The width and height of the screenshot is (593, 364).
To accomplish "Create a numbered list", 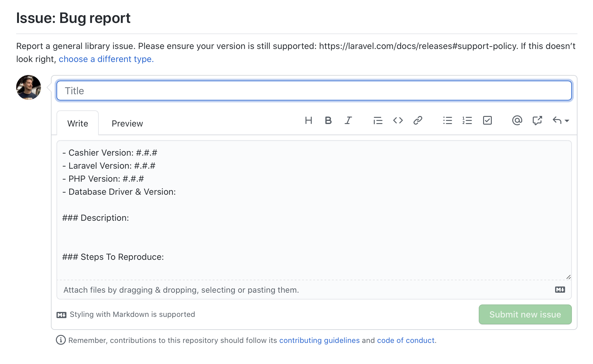I will 467,121.
